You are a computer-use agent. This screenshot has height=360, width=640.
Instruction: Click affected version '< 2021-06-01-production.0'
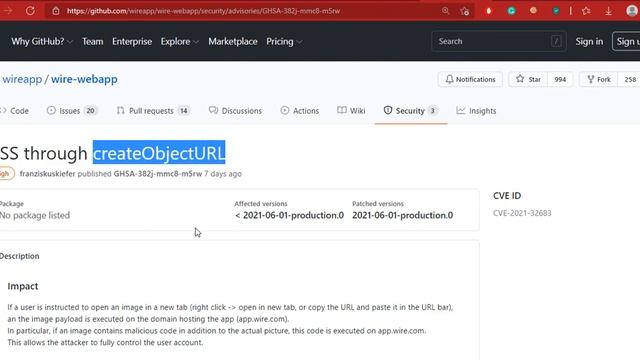[x=289, y=215]
